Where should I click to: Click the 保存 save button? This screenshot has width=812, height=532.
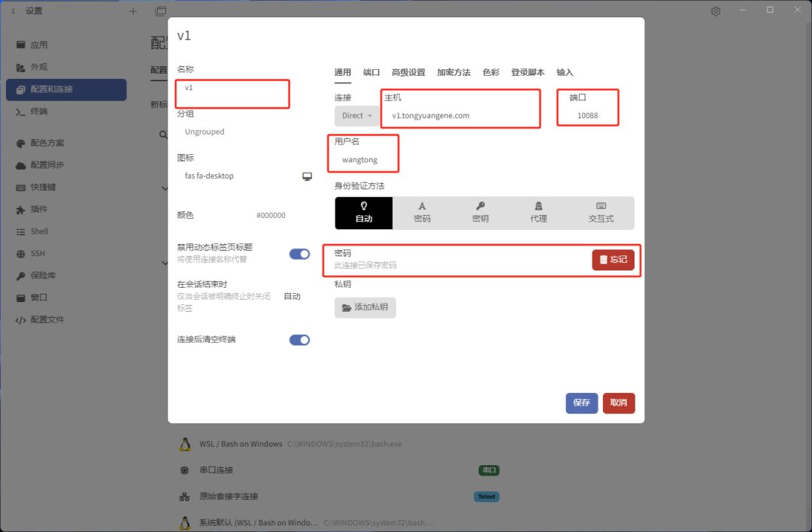pyautogui.click(x=581, y=403)
